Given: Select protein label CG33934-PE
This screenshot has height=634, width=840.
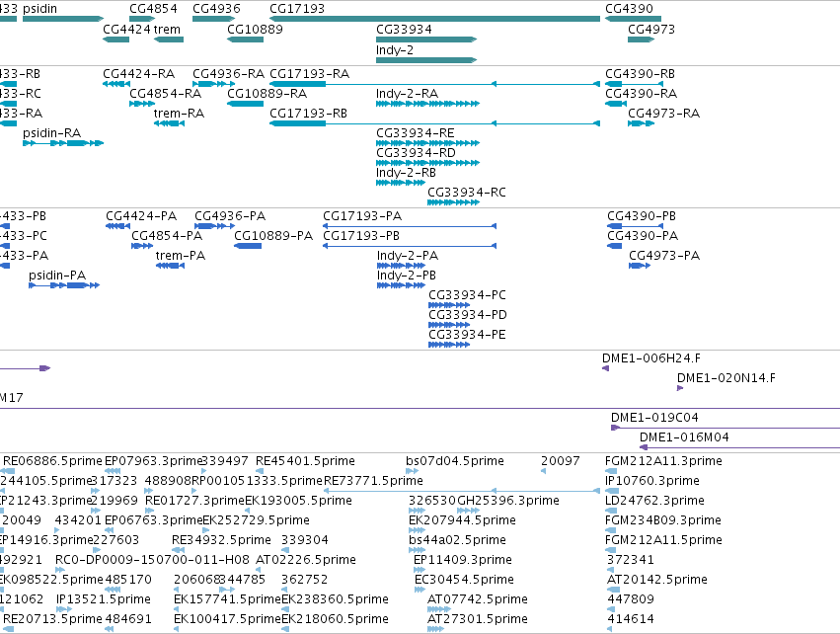Looking at the screenshot, I should click(467, 336).
